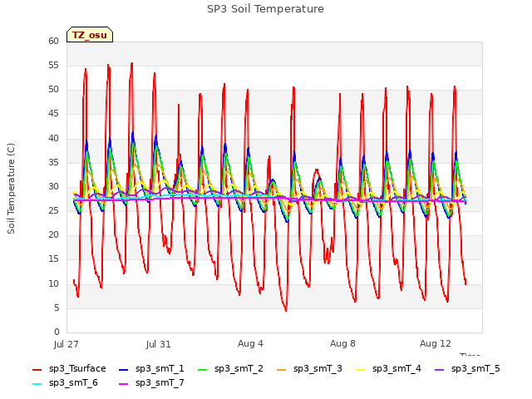Click the green sp3_smT_2 legend swatch
Image resolution: width=532 pixels, height=399 pixels.
(x=203, y=369)
